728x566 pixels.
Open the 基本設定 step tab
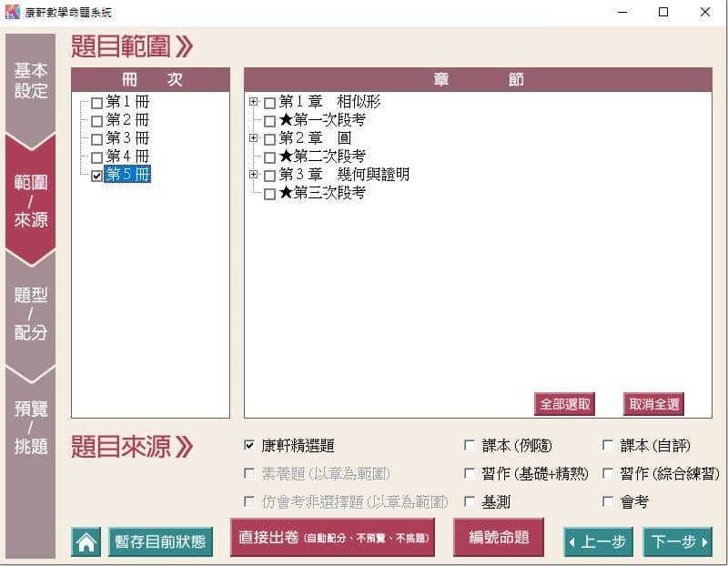pyautogui.click(x=30, y=81)
